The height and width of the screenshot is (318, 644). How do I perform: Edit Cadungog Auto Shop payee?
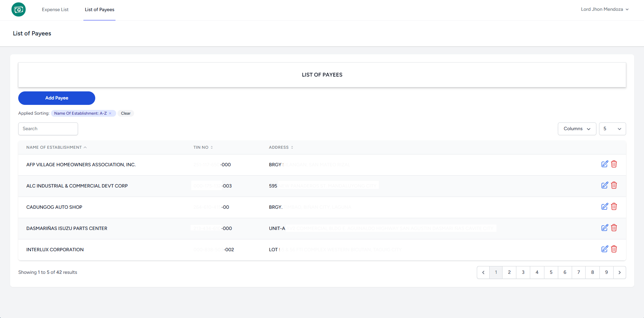point(604,206)
